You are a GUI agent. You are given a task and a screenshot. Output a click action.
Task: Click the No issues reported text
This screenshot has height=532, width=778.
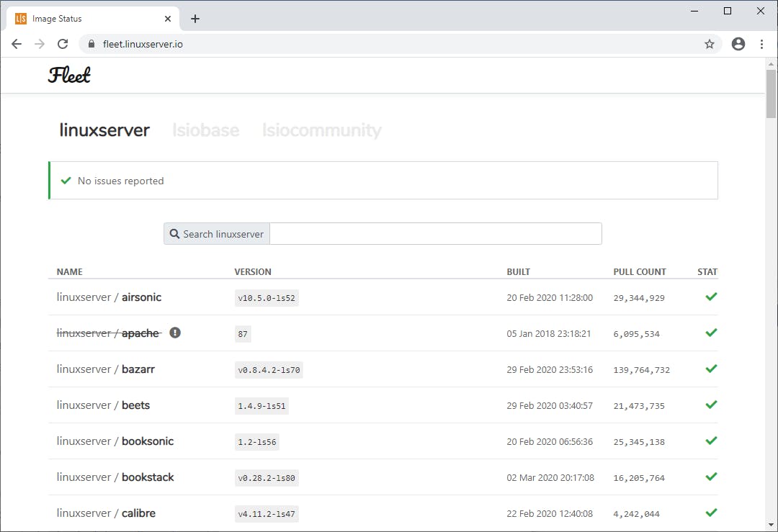pos(120,181)
